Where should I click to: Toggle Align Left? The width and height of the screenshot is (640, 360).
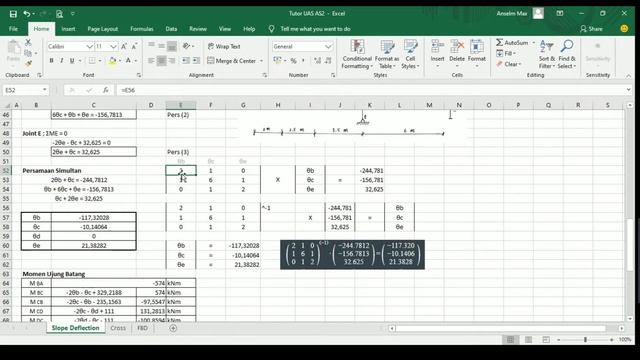pyautogui.click(x=151, y=61)
